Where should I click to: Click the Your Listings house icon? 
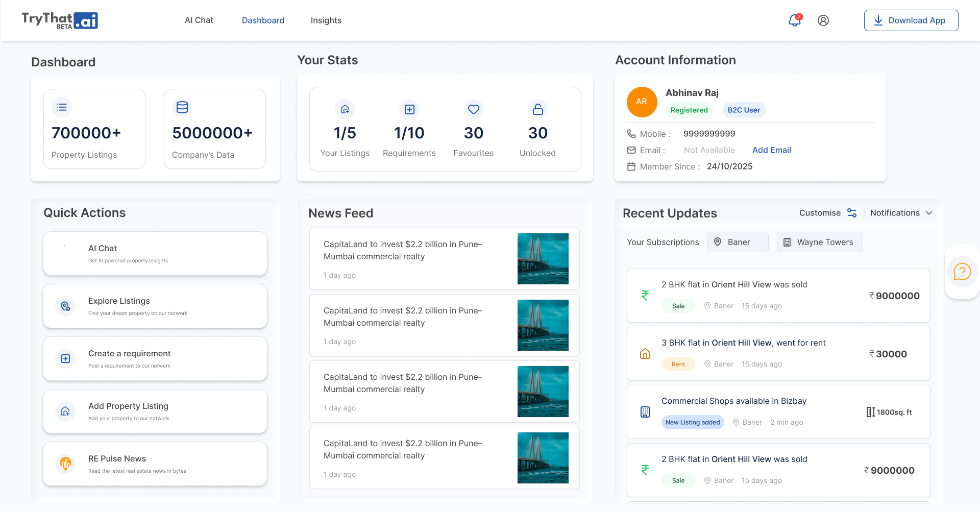coord(345,109)
